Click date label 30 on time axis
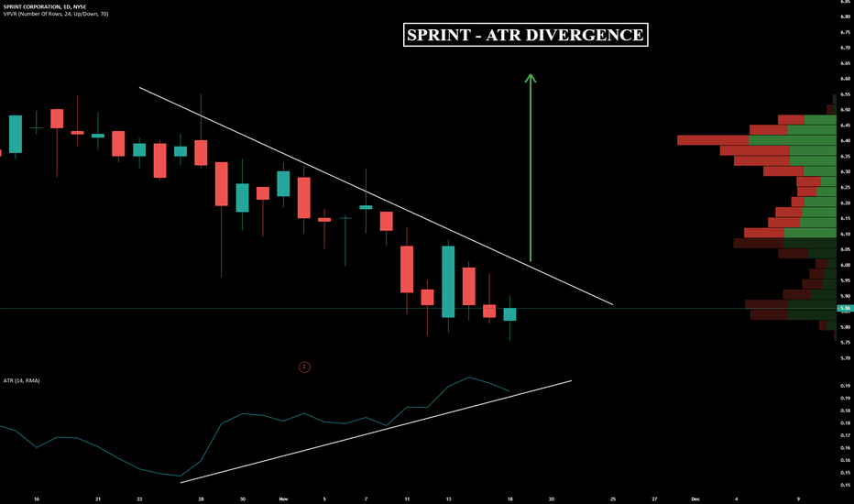 pyautogui.click(x=243, y=499)
